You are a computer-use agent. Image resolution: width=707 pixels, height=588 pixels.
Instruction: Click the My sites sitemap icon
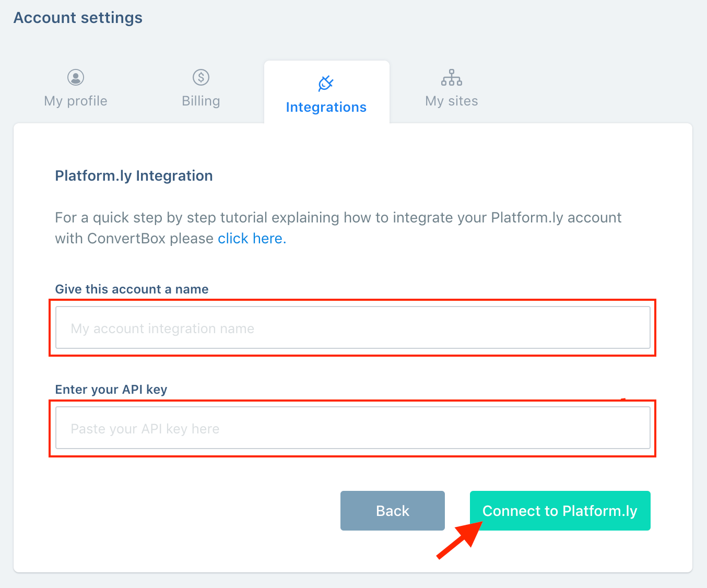(x=452, y=77)
